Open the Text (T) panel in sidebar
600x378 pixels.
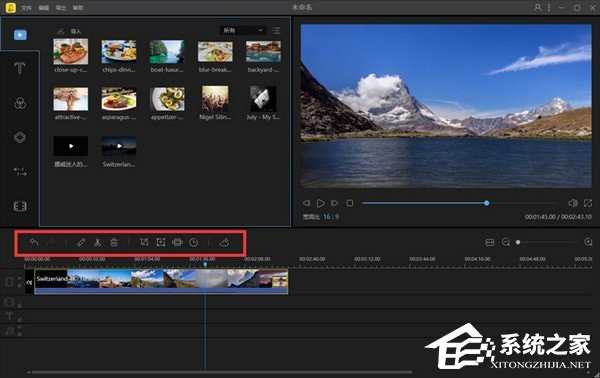[x=20, y=68]
